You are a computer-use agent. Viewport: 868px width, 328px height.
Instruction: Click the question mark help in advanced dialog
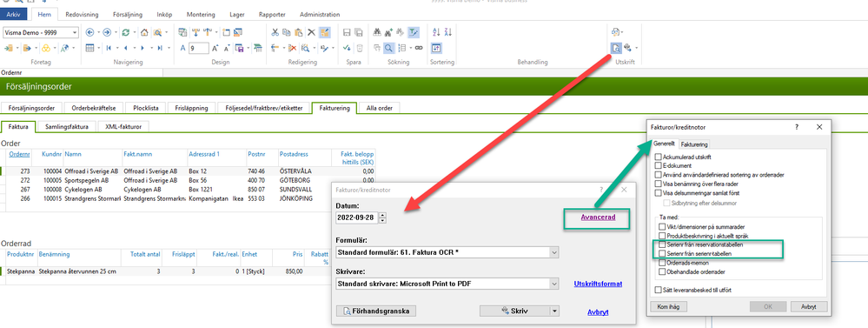797,127
